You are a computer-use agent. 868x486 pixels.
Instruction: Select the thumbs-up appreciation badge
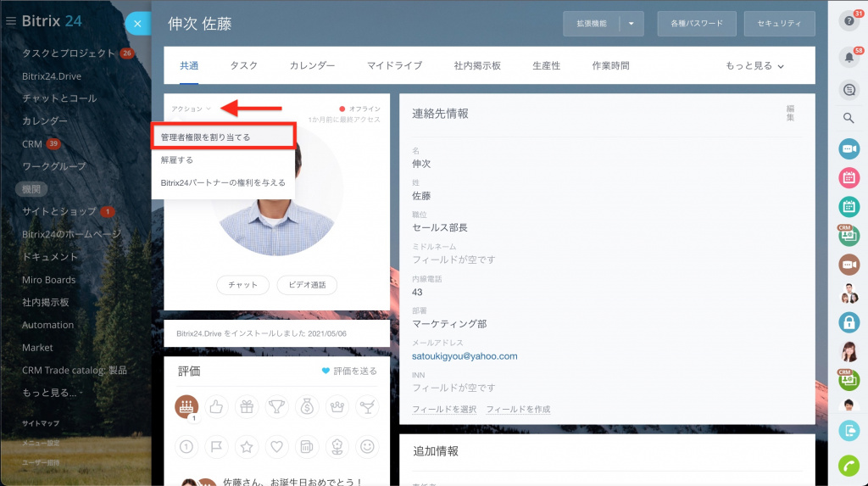(x=215, y=407)
